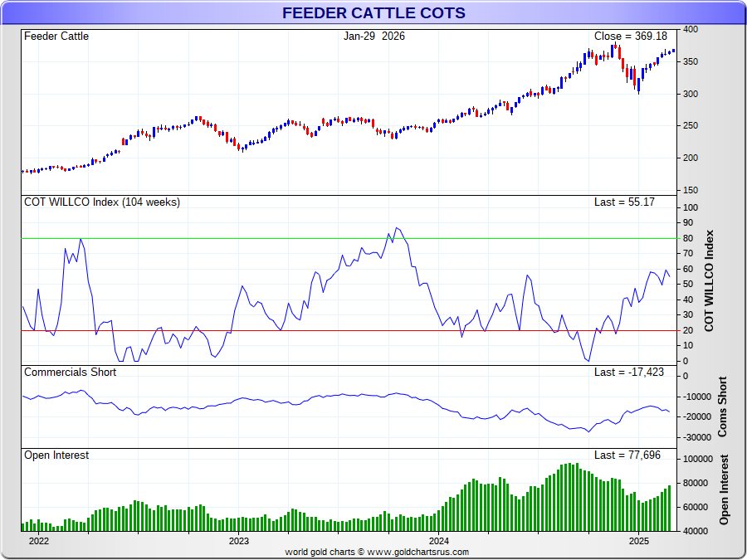The image size is (747, 560).
Task: Click the 100000 label on the open interest axis
Action: point(699,459)
